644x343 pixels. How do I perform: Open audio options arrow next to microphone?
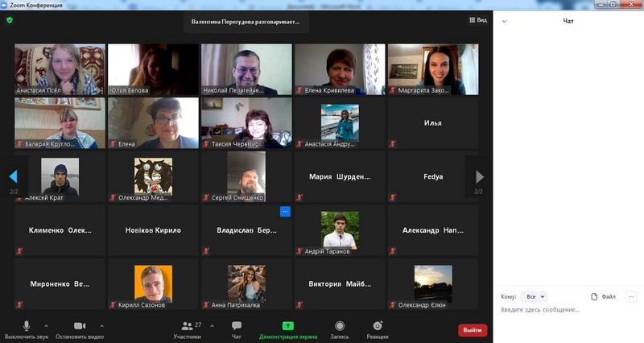point(47,326)
